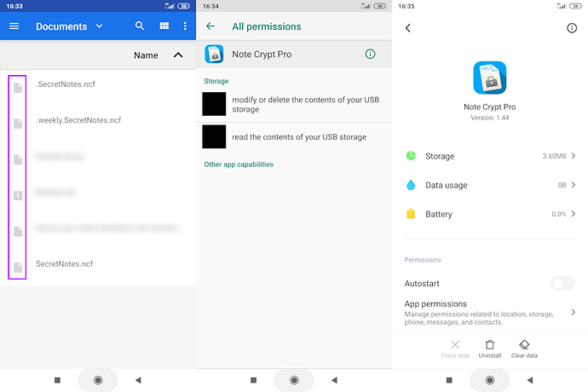Go back from the app info screen

point(408,28)
